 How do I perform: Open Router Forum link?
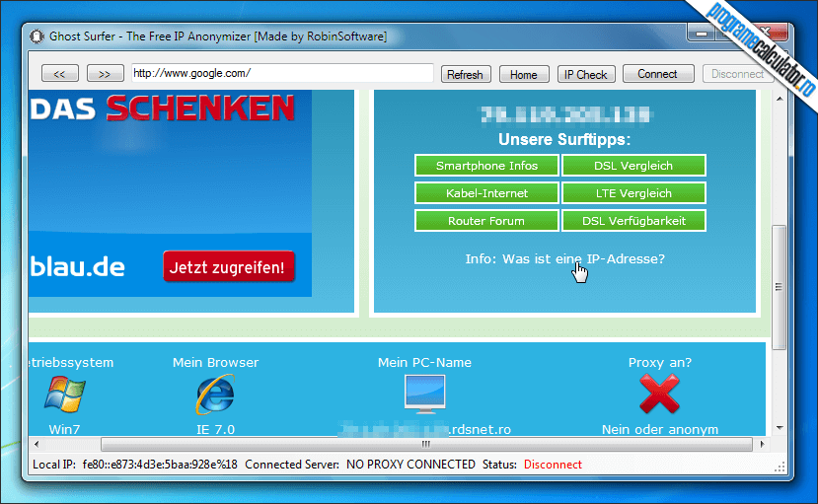coord(486,221)
